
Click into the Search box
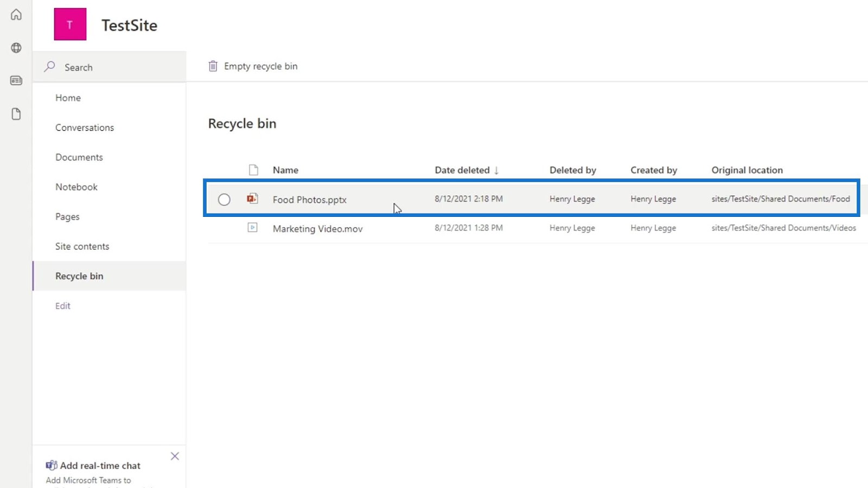pos(108,67)
